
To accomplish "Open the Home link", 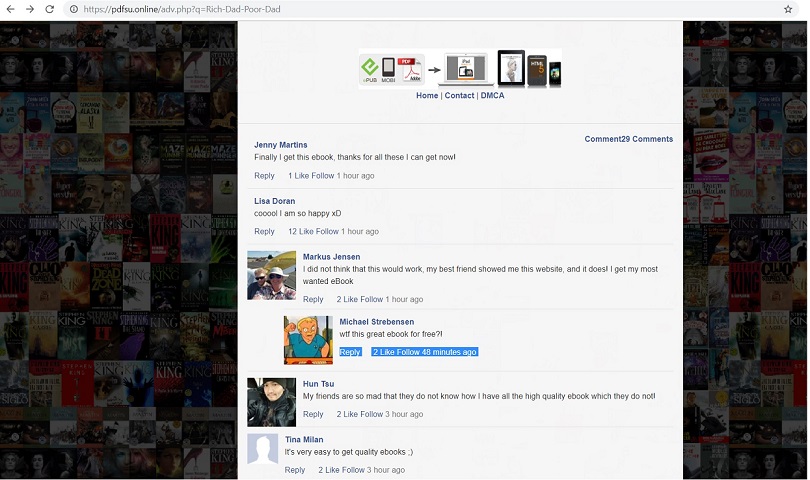I will coord(427,96).
